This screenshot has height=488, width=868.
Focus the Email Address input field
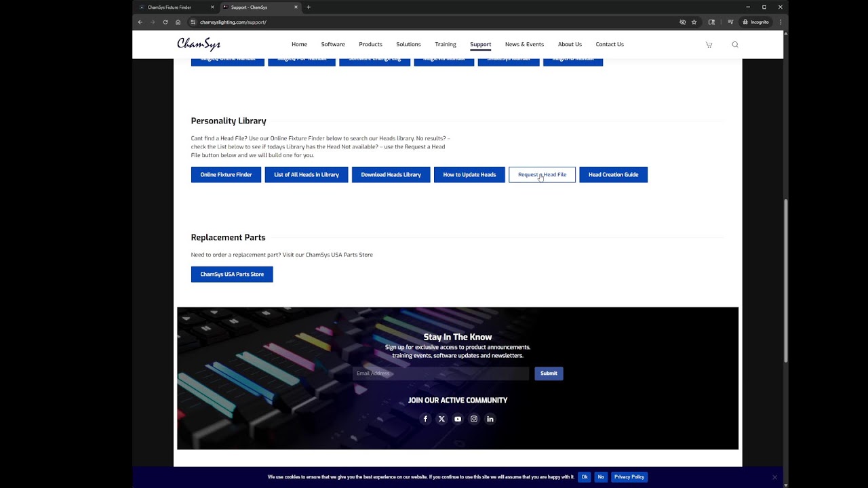click(x=441, y=373)
